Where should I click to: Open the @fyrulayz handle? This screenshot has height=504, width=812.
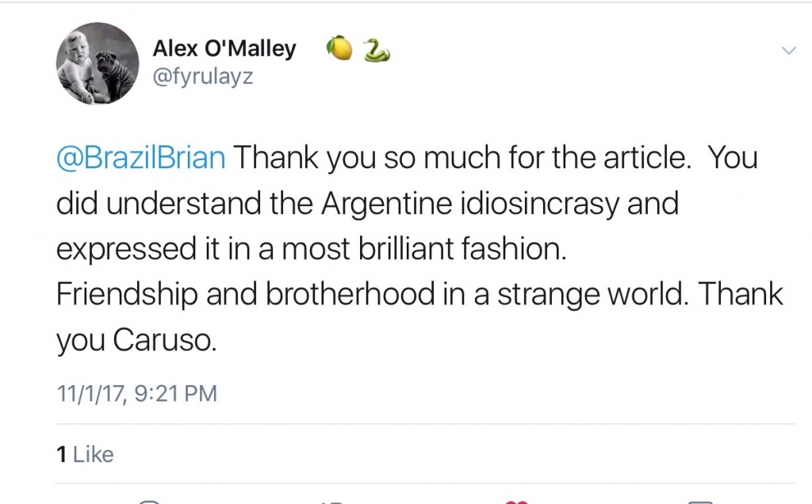203,77
